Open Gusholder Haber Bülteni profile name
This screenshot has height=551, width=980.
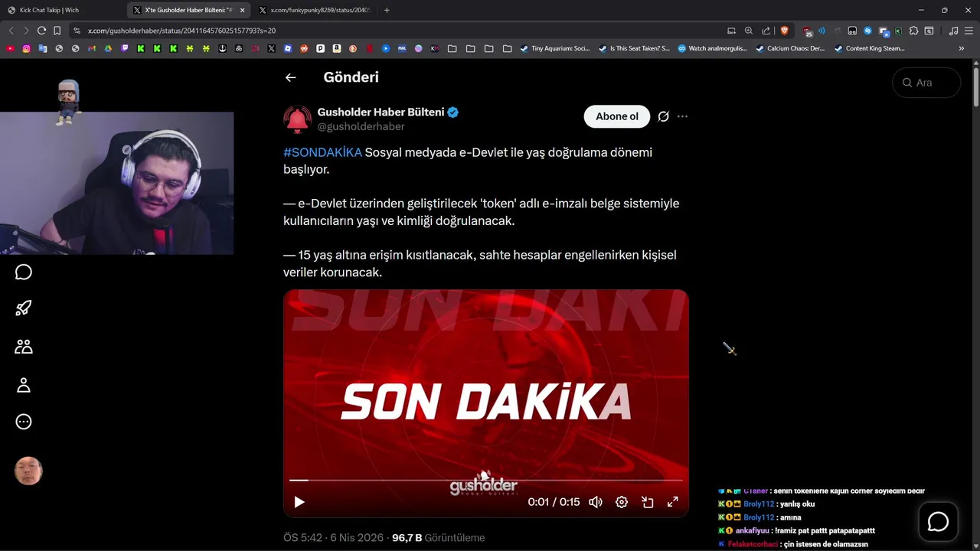pos(381,112)
